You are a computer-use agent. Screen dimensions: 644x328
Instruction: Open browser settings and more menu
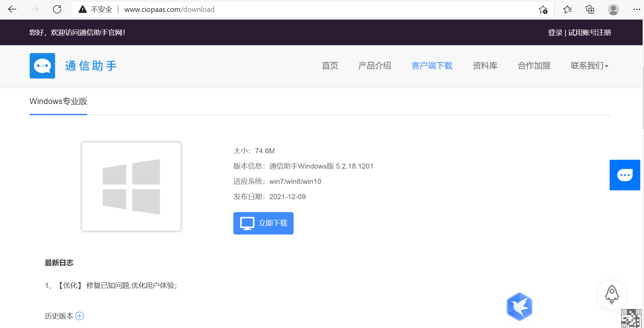[x=637, y=10]
